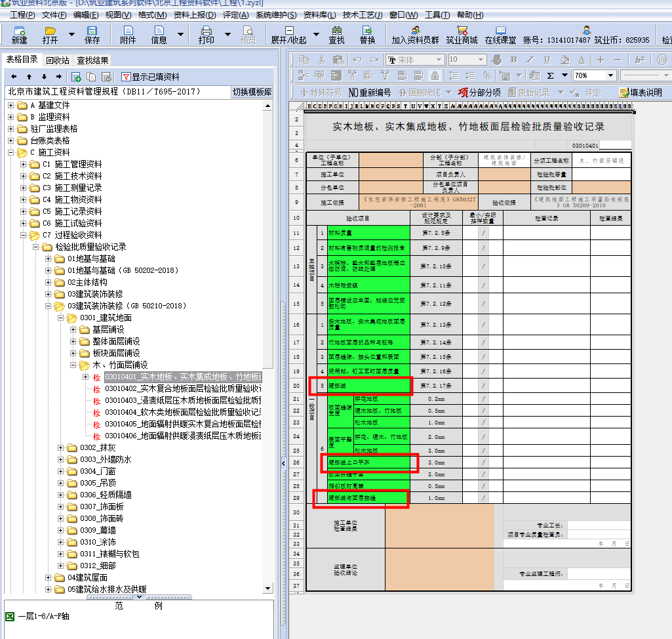Switch to the 回收站 tab
The width and height of the screenshot is (672, 639).
point(58,60)
